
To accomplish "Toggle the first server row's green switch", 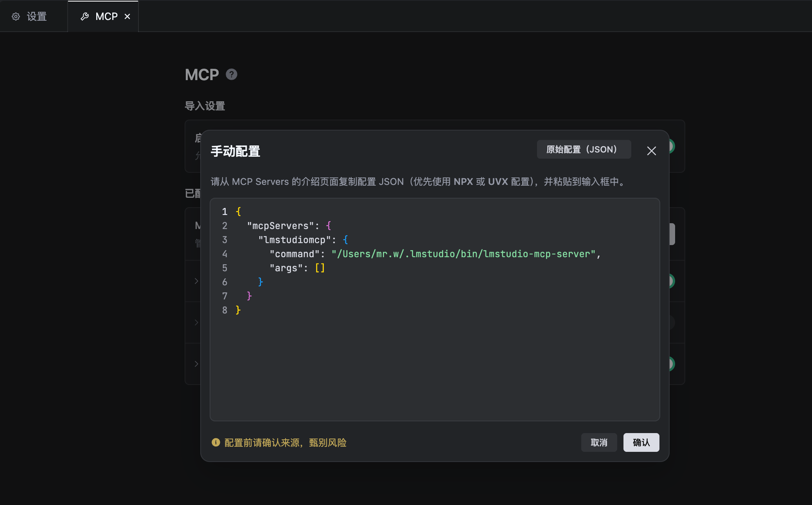I will click(672, 281).
